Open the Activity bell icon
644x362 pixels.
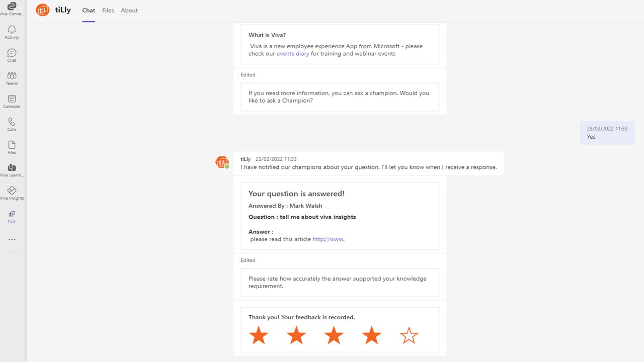click(x=12, y=32)
